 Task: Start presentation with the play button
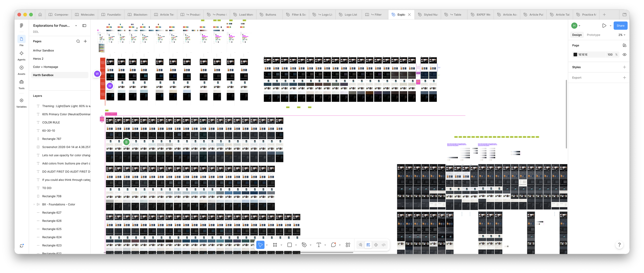[604, 25]
